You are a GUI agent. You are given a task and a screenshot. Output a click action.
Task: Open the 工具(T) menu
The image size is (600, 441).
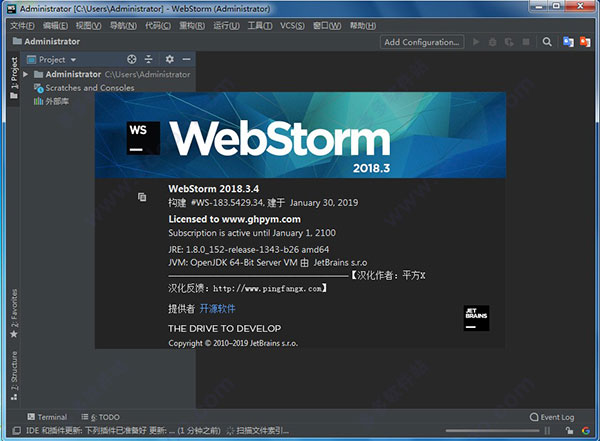pos(260,26)
